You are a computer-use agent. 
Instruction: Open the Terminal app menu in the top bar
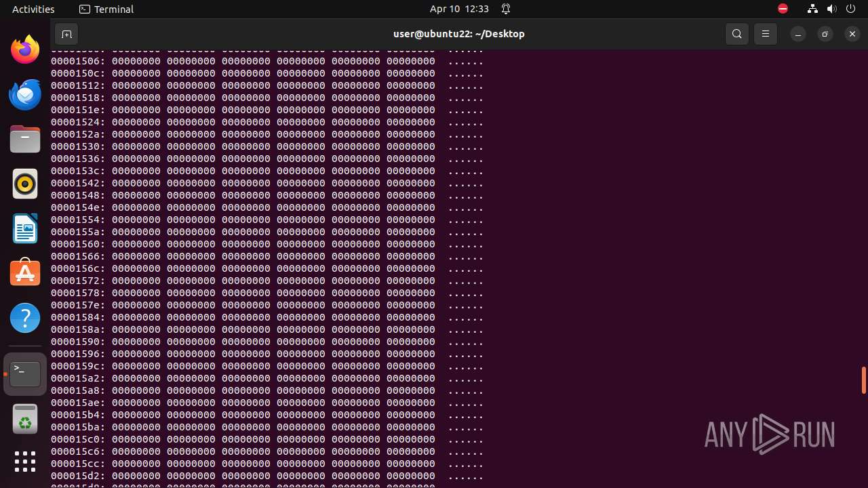coord(106,9)
